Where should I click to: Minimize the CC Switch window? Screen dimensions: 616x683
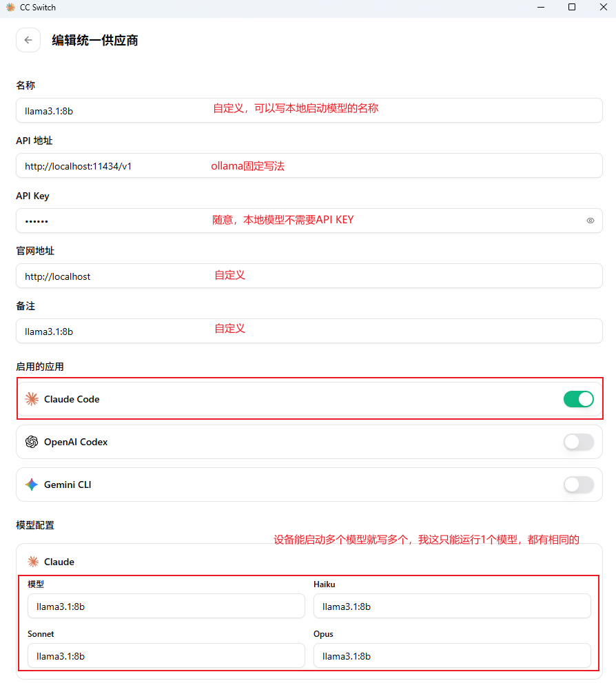(541, 8)
